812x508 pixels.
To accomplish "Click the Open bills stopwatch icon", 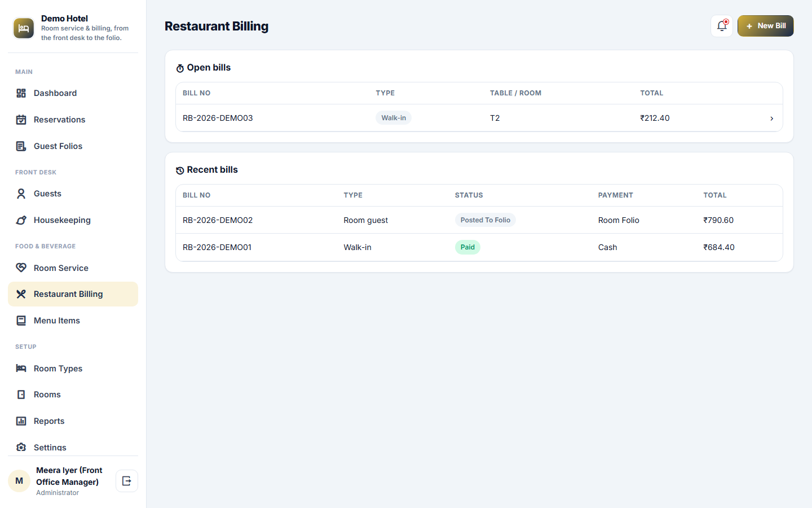I will coord(180,68).
